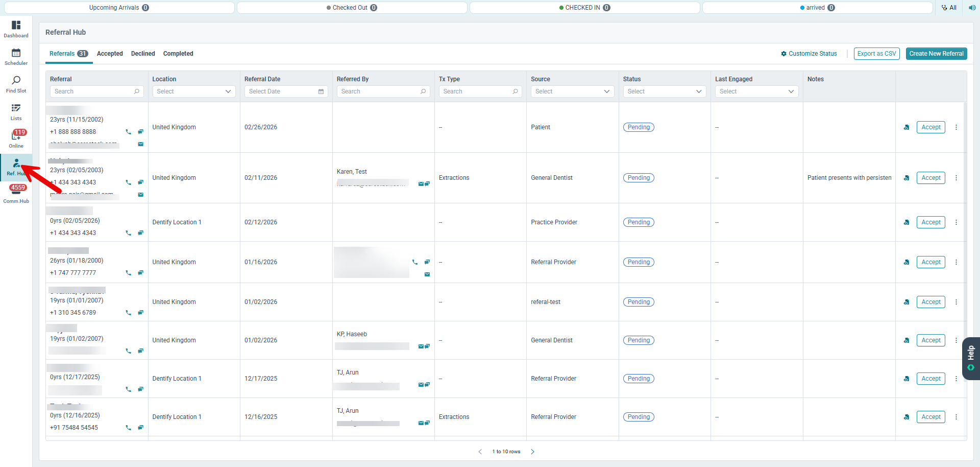Open more options for the 12/16/2025 referral
Image resolution: width=980 pixels, height=467 pixels.
pyautogui.click(x=956, y=417)
